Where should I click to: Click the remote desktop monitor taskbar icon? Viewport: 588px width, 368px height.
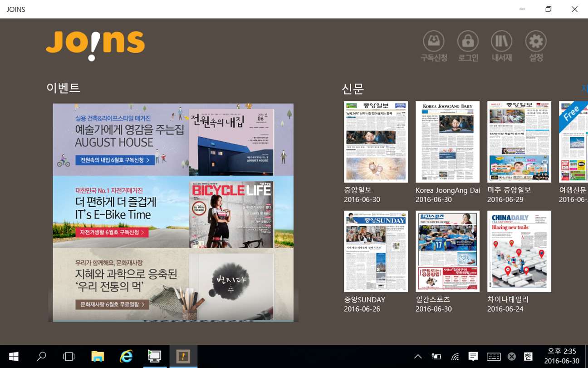154,357
